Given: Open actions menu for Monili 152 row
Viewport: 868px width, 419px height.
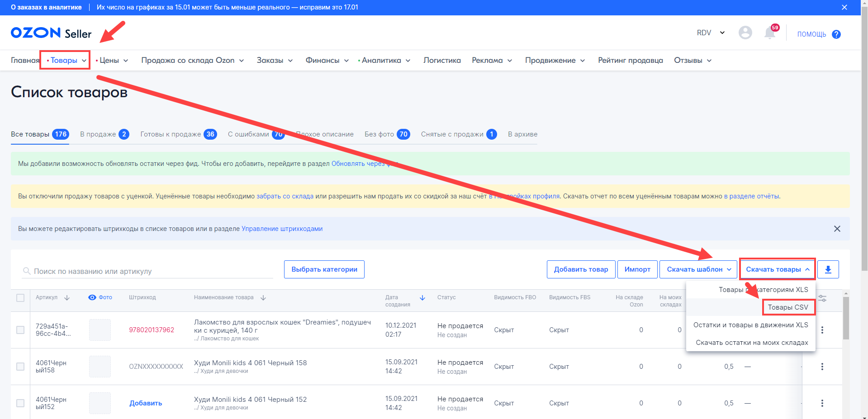Looking at the screenshot, I should pos(822,403).
